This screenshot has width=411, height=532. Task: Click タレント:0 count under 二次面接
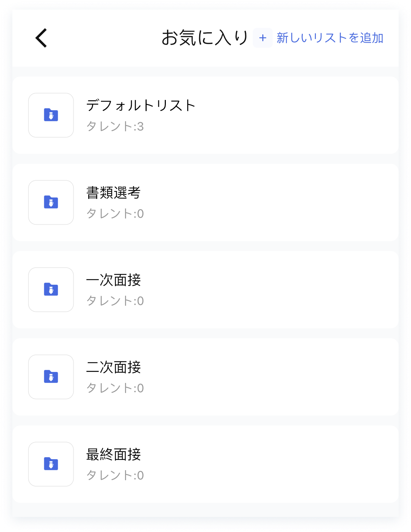[x=115, y=388]
